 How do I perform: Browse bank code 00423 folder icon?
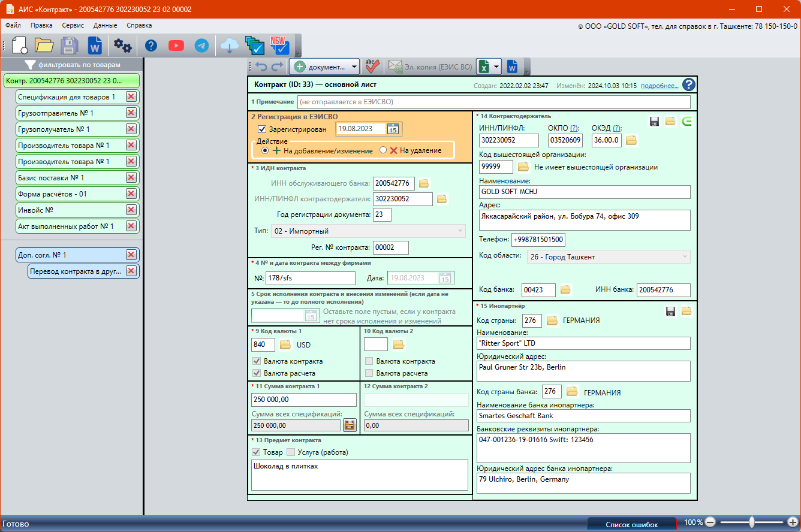pos(565,290)
